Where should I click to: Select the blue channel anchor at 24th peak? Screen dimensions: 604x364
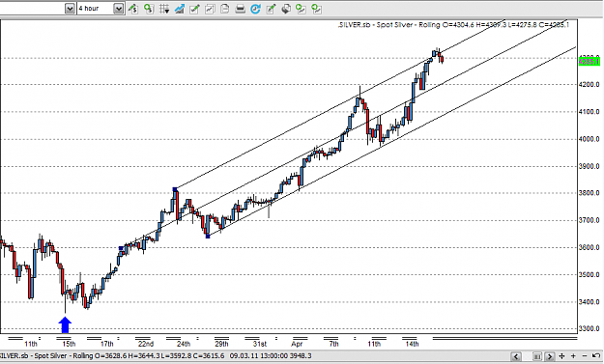point(175,189)
